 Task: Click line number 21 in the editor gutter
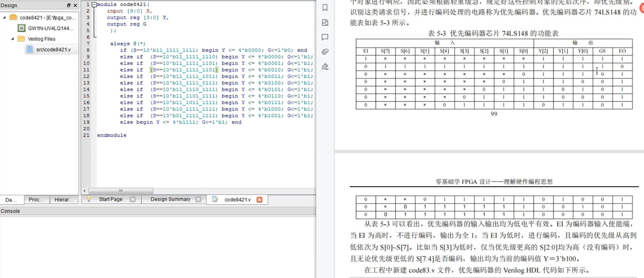click(87, 135)
